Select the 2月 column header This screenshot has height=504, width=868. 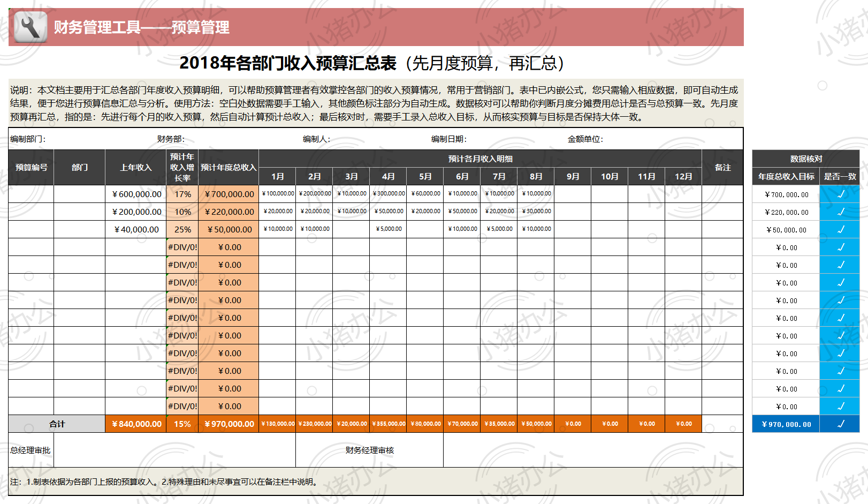click(315, 177)
